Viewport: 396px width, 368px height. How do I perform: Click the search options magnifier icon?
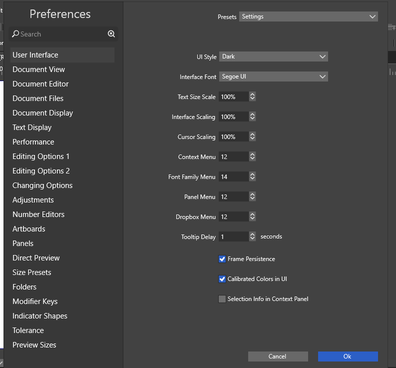(111, 34)
